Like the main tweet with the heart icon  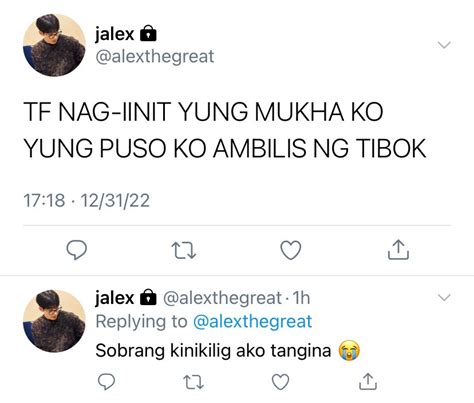(291, 250)
